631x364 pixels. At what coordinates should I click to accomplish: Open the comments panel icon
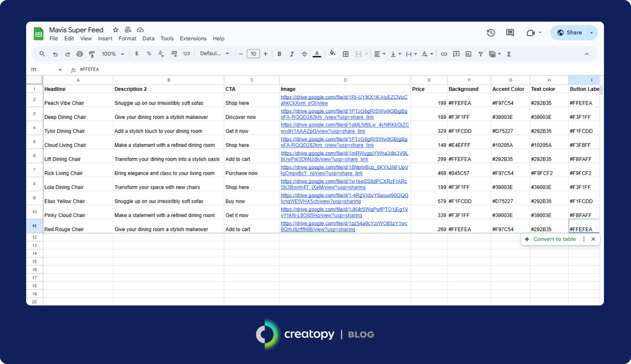(x=510, y=32)
